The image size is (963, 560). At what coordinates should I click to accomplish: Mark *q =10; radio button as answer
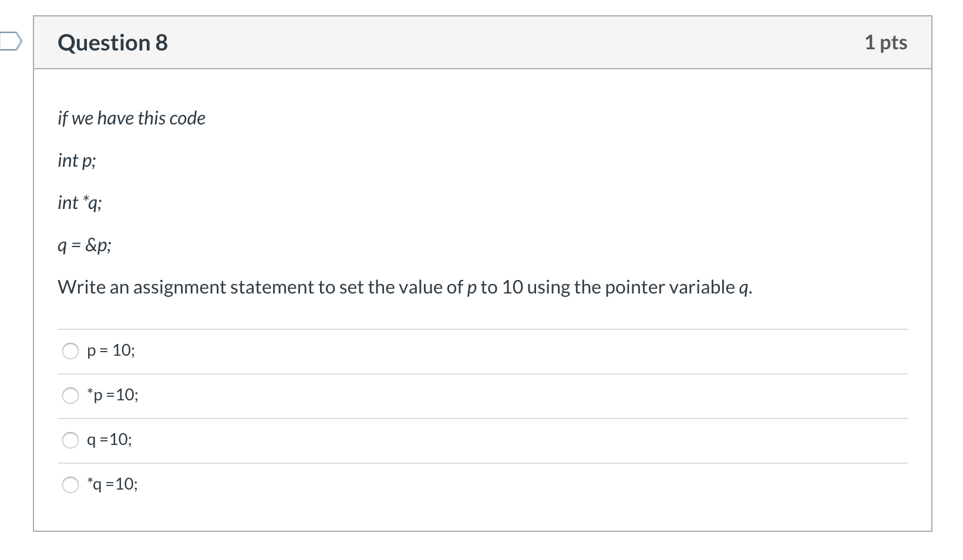[x=70, y=485]
